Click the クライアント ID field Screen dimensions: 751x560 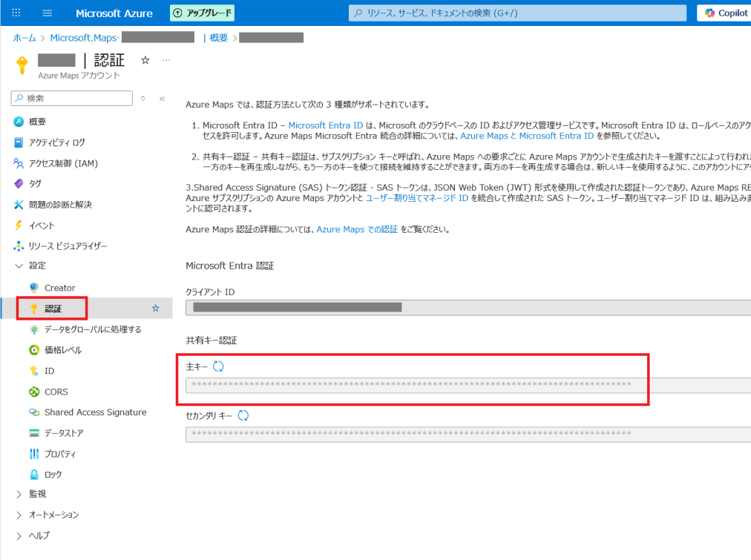(468, 308)
